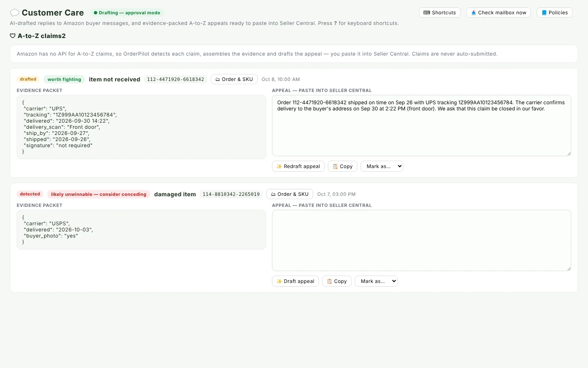Click the folder icon for order 112-4471920-6618342

point(218,79)
